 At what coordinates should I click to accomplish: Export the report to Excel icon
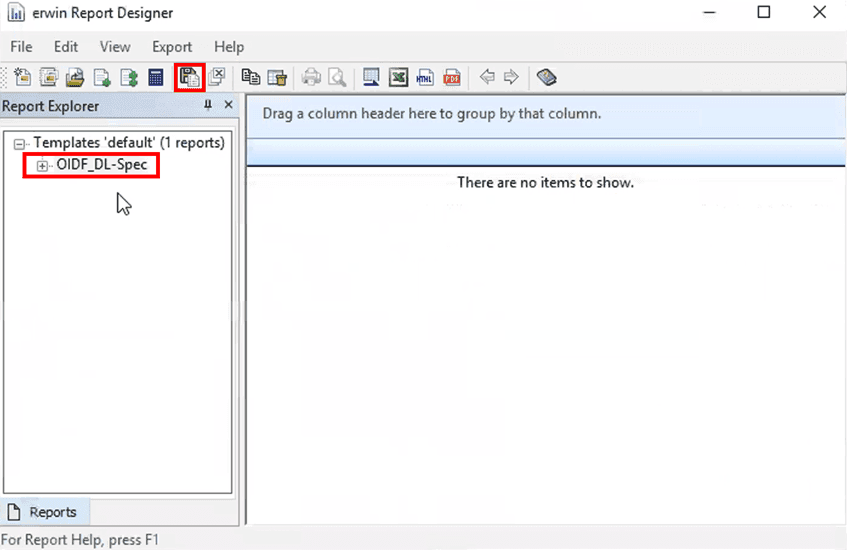point(398,77)
